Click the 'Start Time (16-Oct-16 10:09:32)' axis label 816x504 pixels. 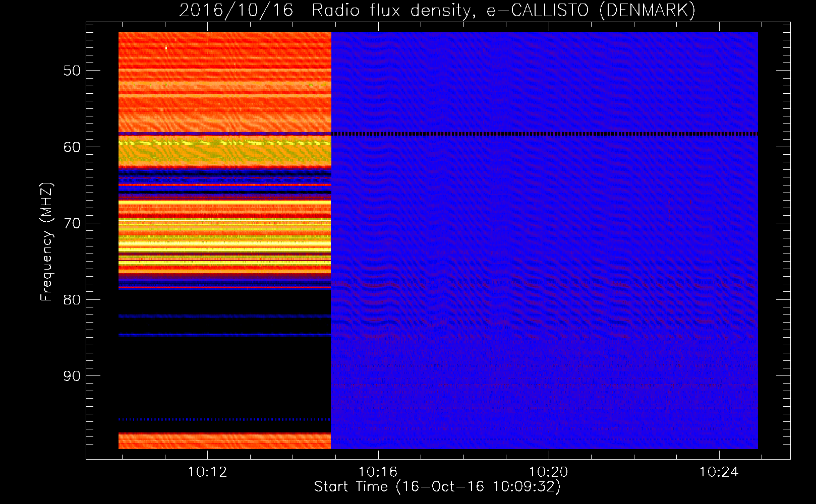437,486
